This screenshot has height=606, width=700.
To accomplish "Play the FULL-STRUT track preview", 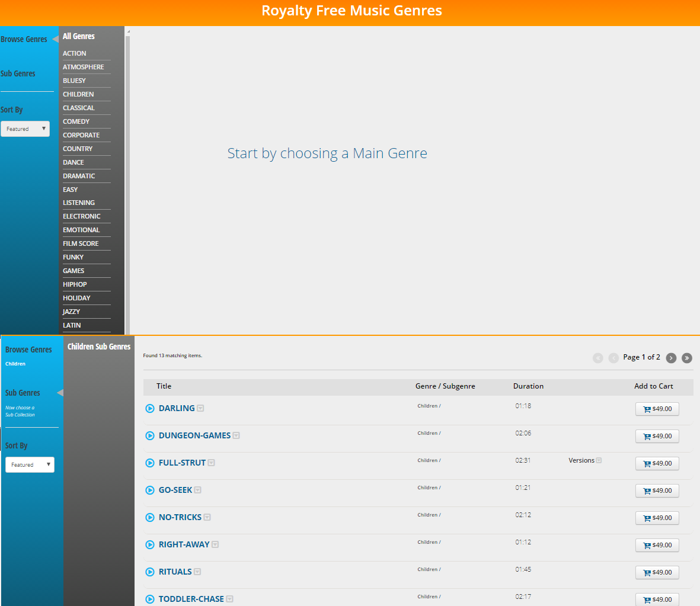I will point(150,463).
